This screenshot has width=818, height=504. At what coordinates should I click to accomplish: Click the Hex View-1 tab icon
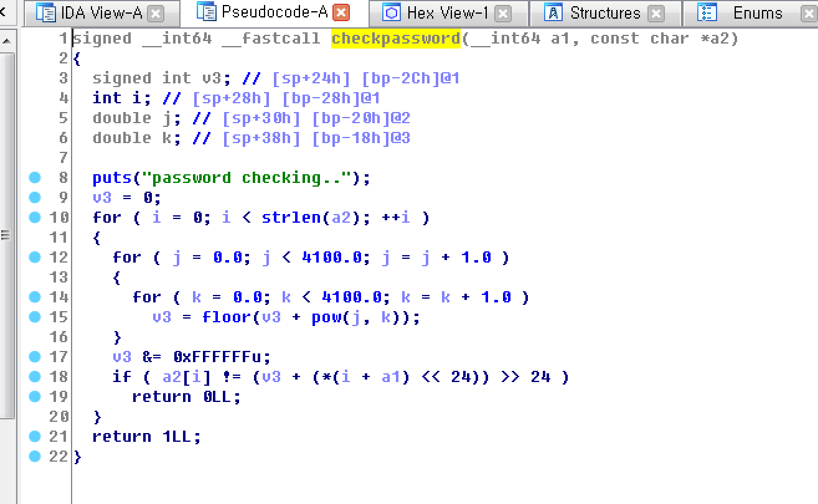pyautogui.click(x=392, y=13)
